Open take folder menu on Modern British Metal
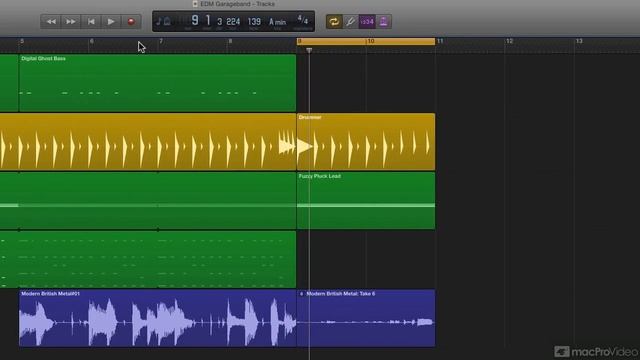 click(x=301, y=294)
